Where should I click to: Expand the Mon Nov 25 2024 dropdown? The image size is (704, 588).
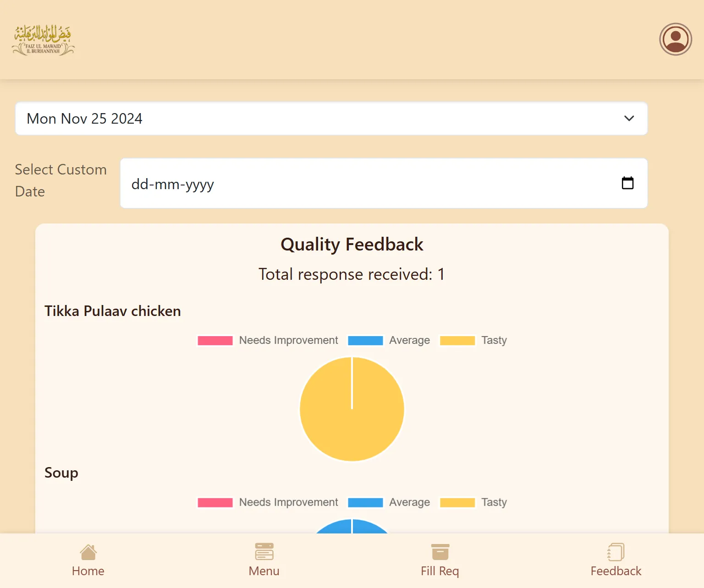point(331,119)
